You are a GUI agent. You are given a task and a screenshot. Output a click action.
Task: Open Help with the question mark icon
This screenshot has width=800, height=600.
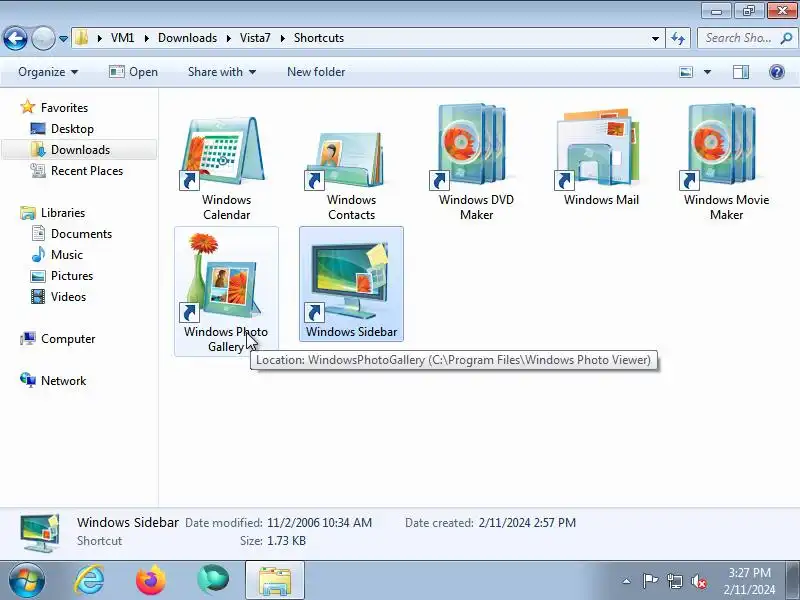777,72
